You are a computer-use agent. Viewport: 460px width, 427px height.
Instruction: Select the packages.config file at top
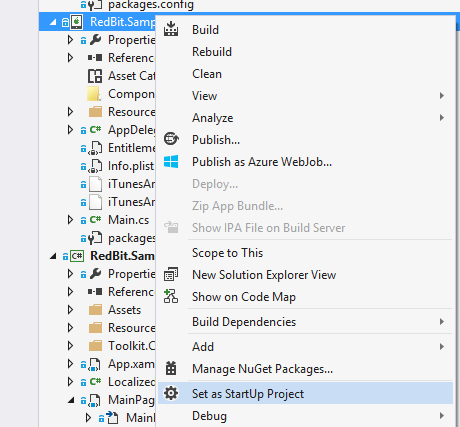pos(151,5)
